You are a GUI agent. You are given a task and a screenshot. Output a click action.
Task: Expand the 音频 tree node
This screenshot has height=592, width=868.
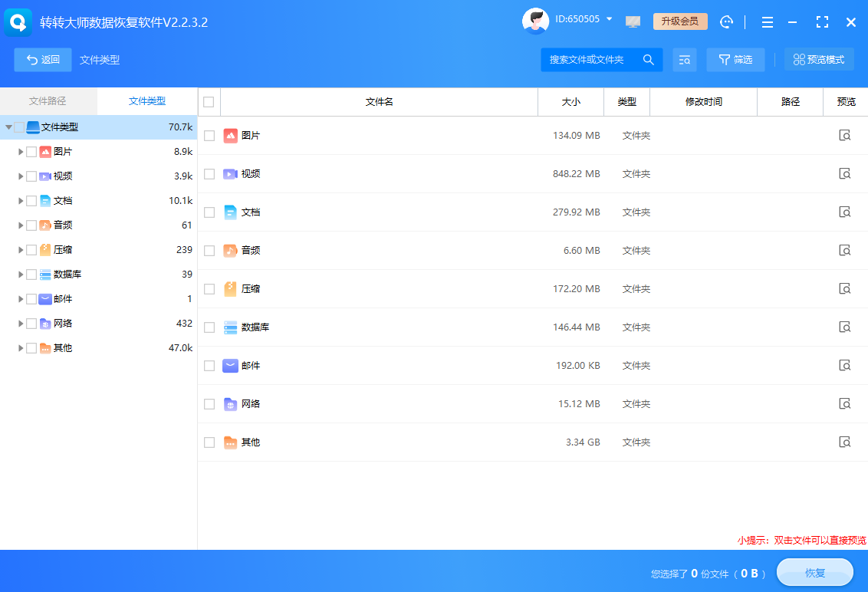click(x=21, y=225)
